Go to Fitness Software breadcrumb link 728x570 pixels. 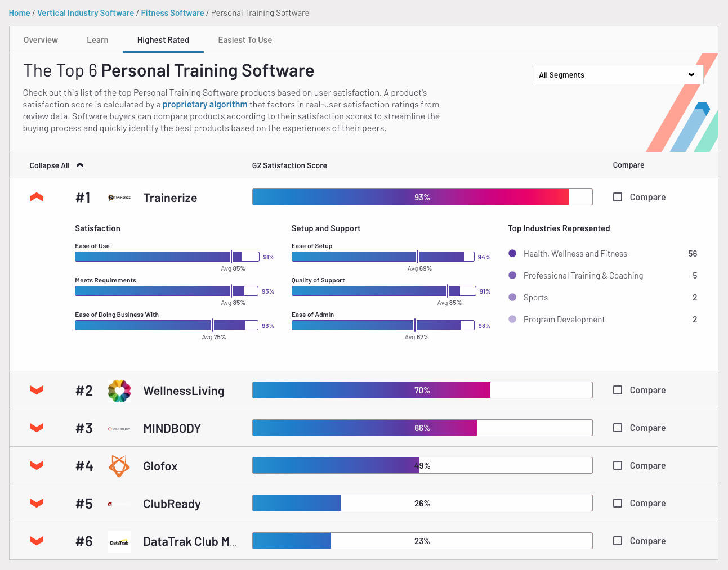172,13
